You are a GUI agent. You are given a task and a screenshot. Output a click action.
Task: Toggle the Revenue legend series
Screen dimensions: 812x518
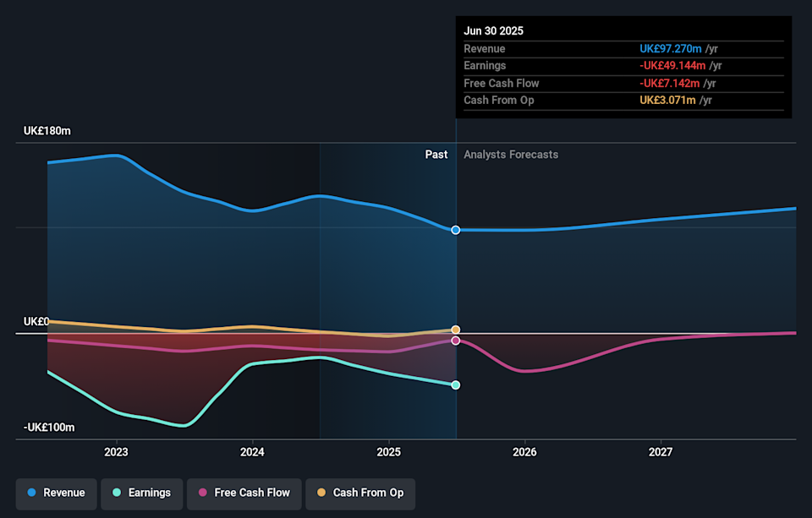(x=56, y=493)
